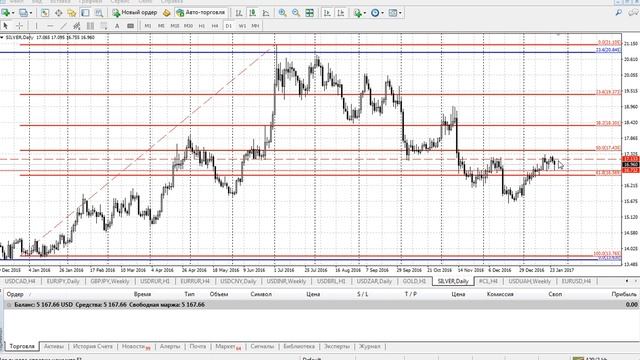Open the Data Window icon

pyautogui.click(x=58, y=13)
